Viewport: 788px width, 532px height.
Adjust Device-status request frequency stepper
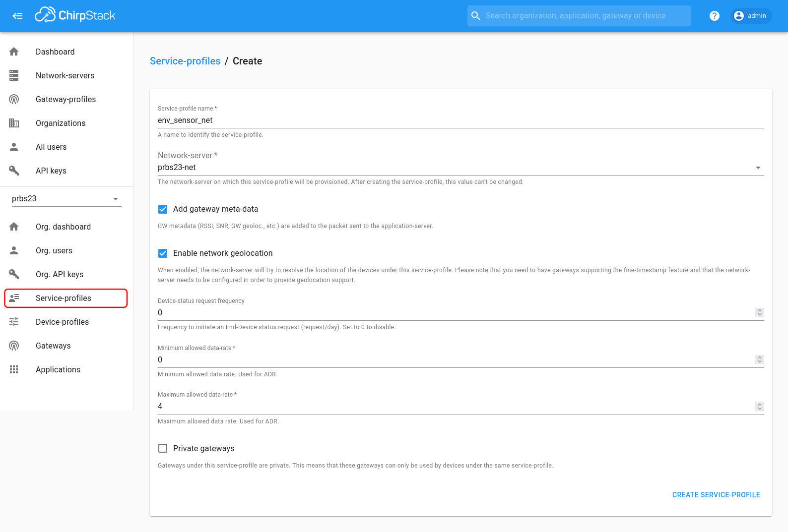pos(760,312)
